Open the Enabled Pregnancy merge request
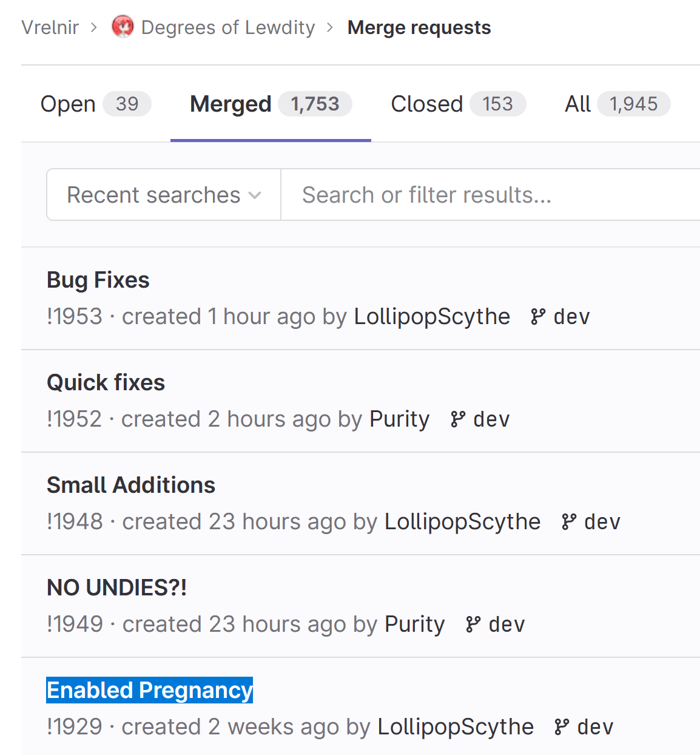 point(150,690)
